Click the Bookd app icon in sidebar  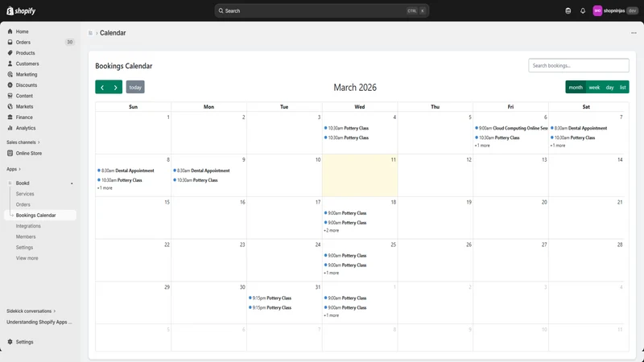(x=10, y=183)
